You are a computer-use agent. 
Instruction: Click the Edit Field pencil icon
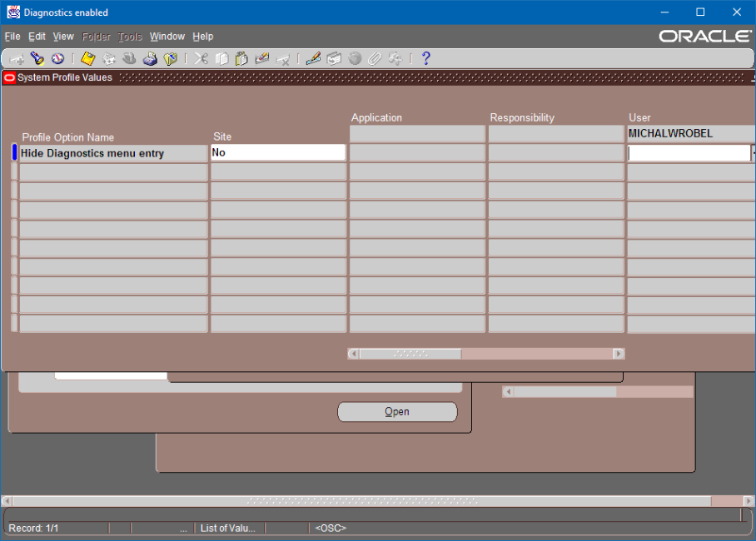(313, 58)
